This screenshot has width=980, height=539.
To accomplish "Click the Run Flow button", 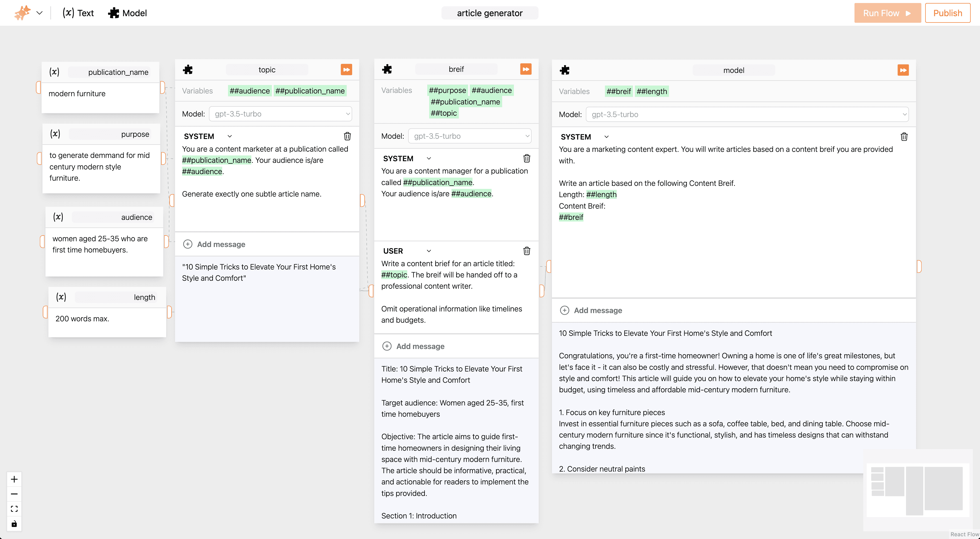I will 887,13.
